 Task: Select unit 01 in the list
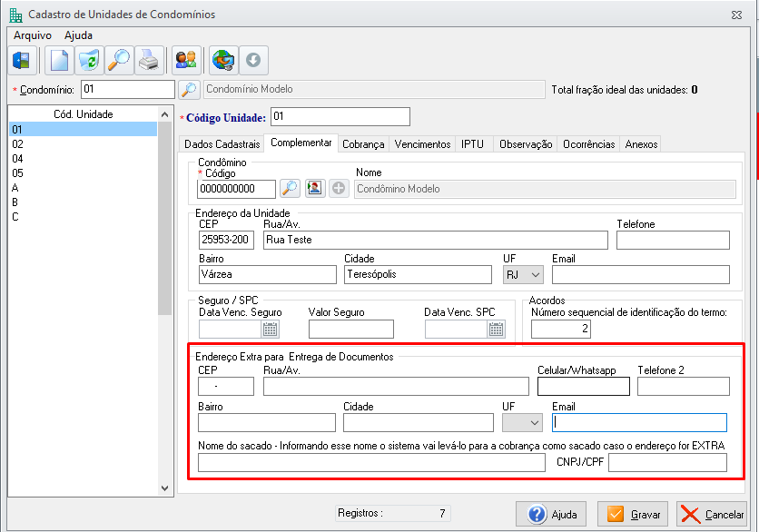84,129
